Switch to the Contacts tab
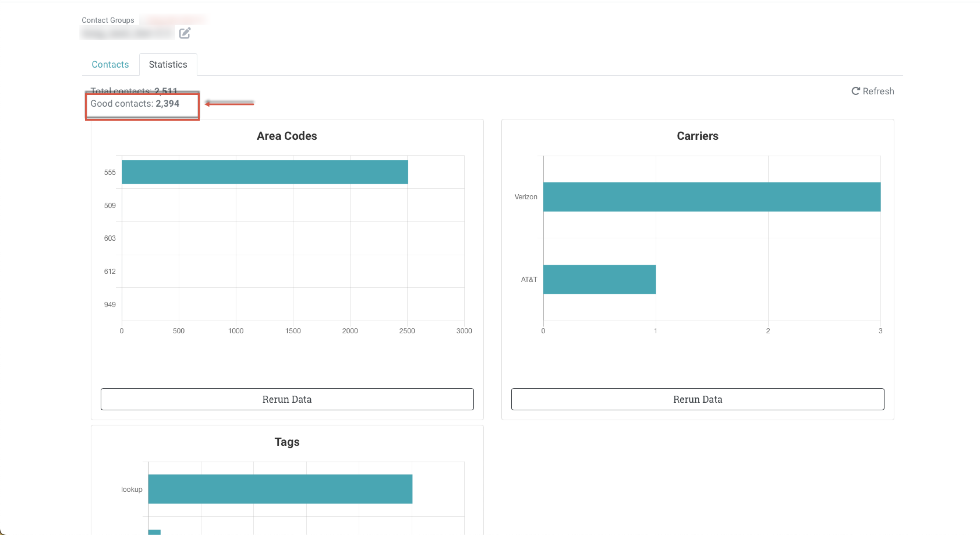Viewport: 980px width, 535px height. point(110,64)
